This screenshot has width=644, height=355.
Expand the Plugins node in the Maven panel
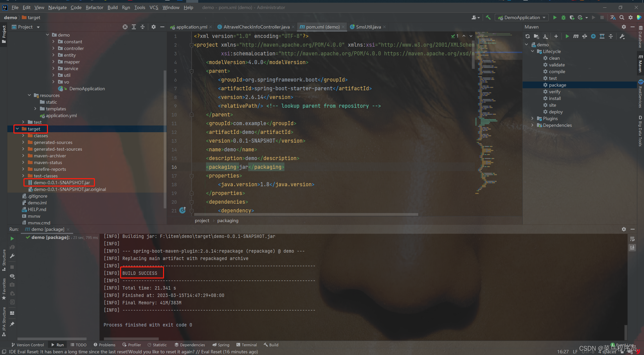533,118
